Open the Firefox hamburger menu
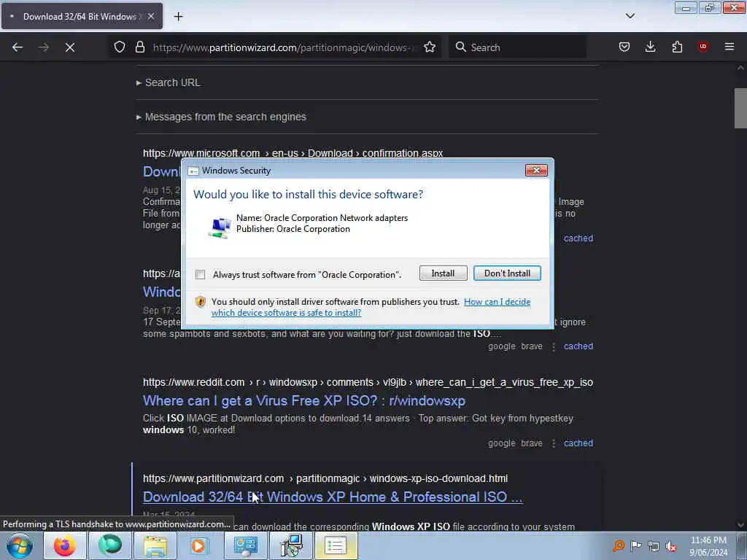The height and width of the screenshot is (560, 747). click(x=729, y=47)
